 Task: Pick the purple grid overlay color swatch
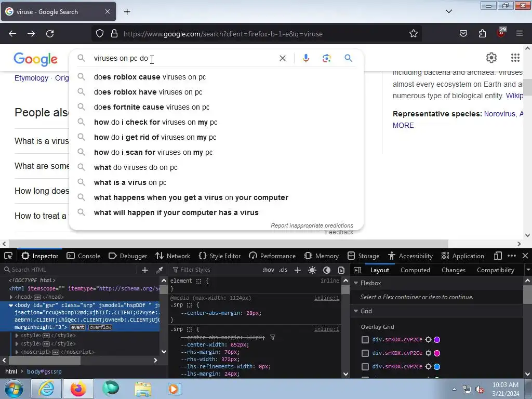(x=437, y=340)
